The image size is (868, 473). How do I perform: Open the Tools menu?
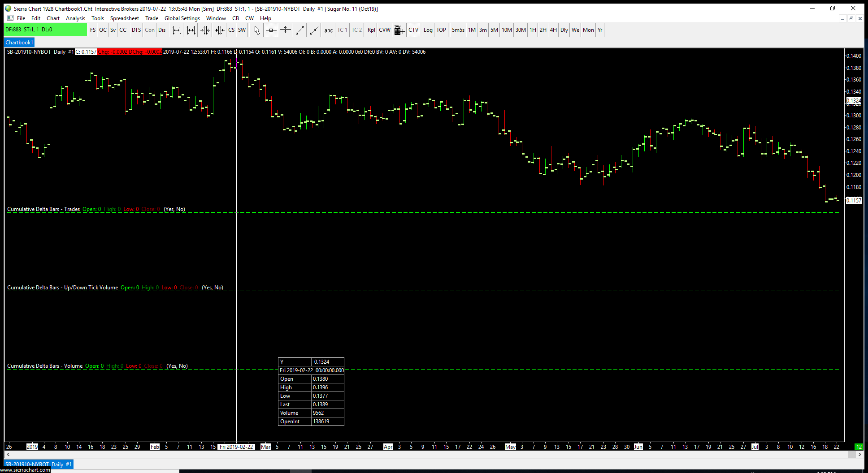click(98, 18)
